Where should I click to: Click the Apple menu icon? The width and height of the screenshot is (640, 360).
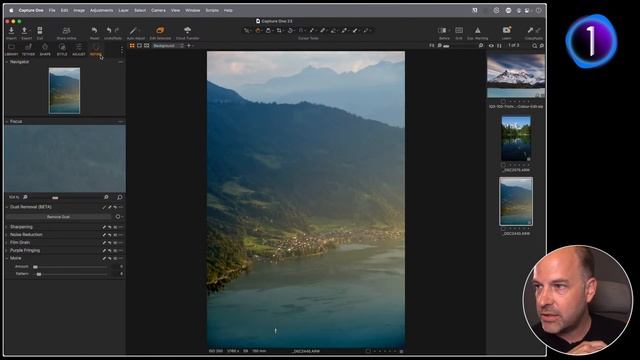coord(11,10)
